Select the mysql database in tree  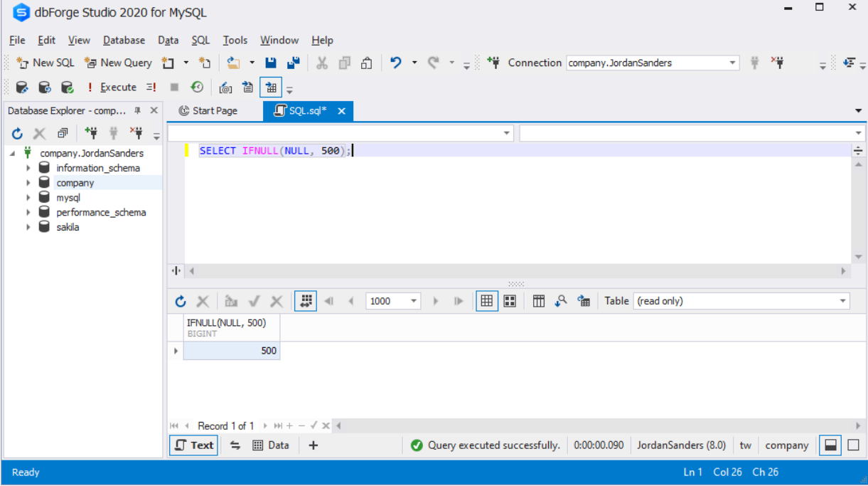pyautogui.click(x=68, y=198)
